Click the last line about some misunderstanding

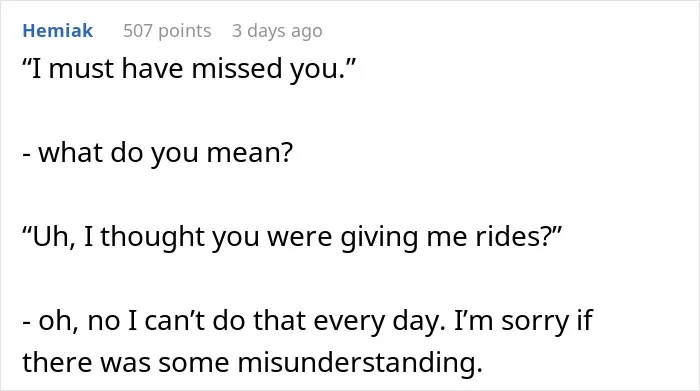tap(253, 362)
